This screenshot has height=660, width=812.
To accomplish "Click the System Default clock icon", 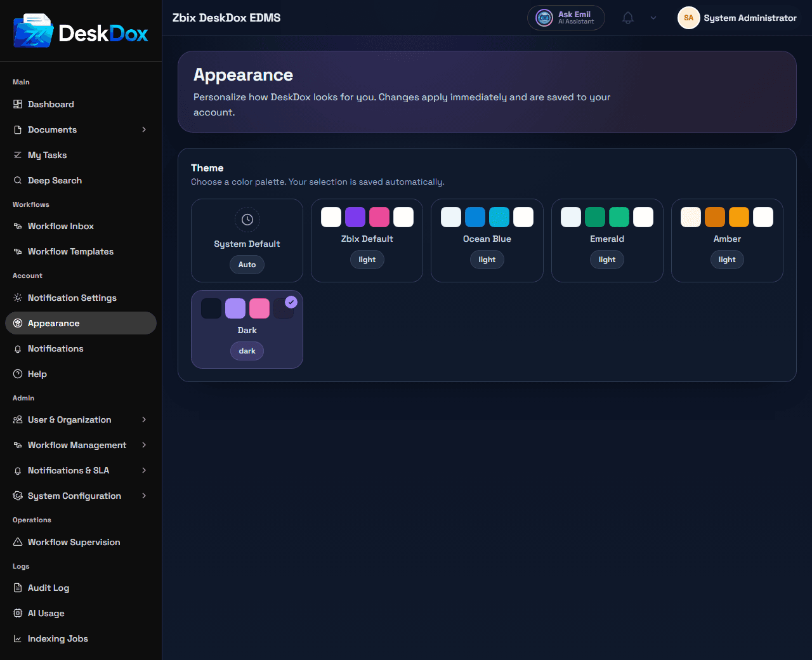I will pos(247,220).
